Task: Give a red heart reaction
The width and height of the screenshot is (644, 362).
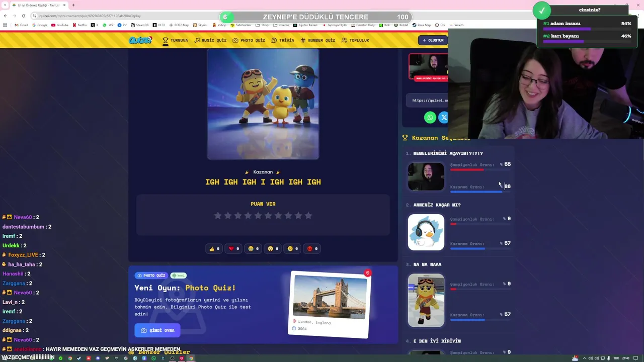Action: coord(234,248)
